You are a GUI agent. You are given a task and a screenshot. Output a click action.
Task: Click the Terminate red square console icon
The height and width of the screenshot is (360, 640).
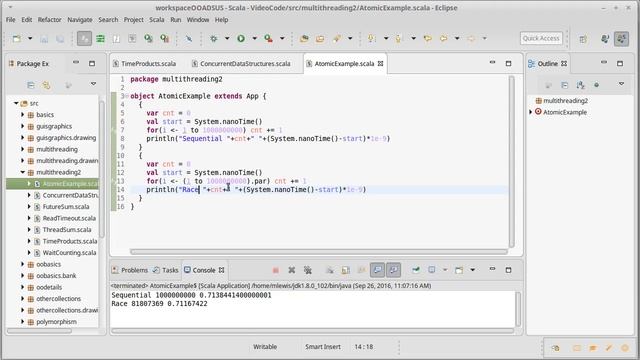[276, 270]
